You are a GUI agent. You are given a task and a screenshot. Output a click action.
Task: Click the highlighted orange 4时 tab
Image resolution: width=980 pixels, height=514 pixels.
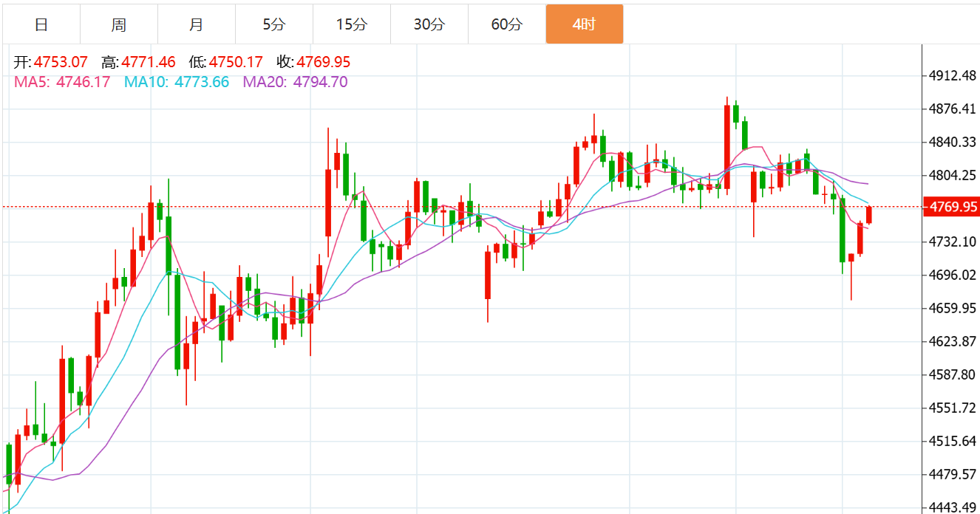[584, 24]
